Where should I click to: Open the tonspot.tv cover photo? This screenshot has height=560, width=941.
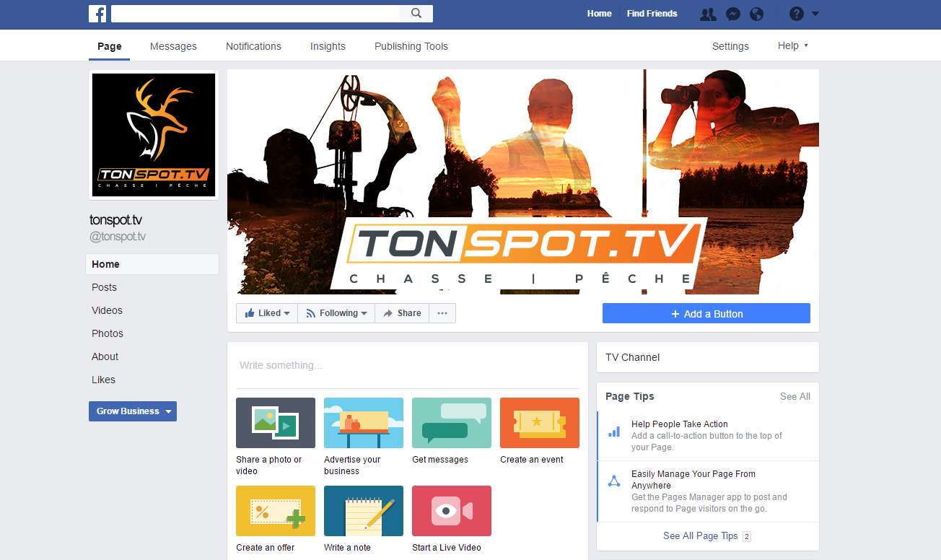tap(523, 182)
